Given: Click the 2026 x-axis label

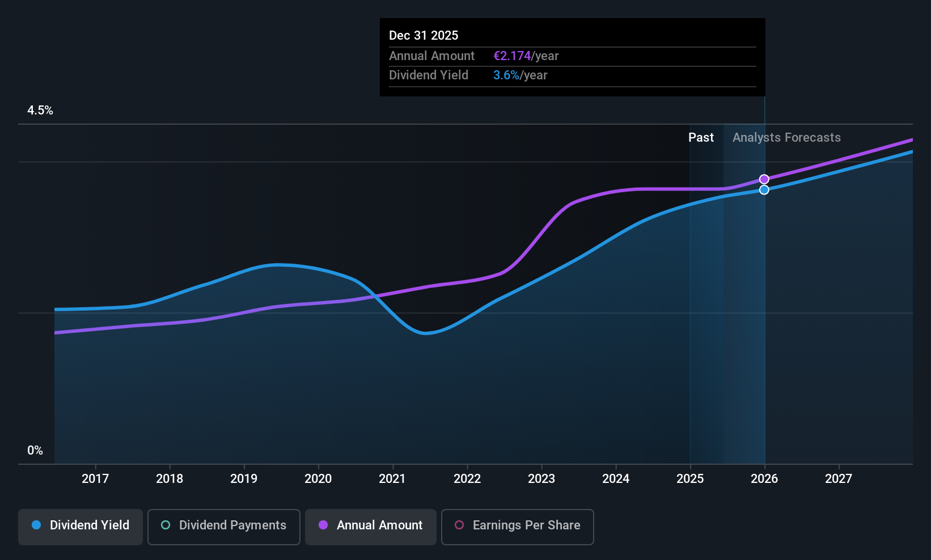Looking at the screenshot, I should pyautogui.click(x=764, y=479).
